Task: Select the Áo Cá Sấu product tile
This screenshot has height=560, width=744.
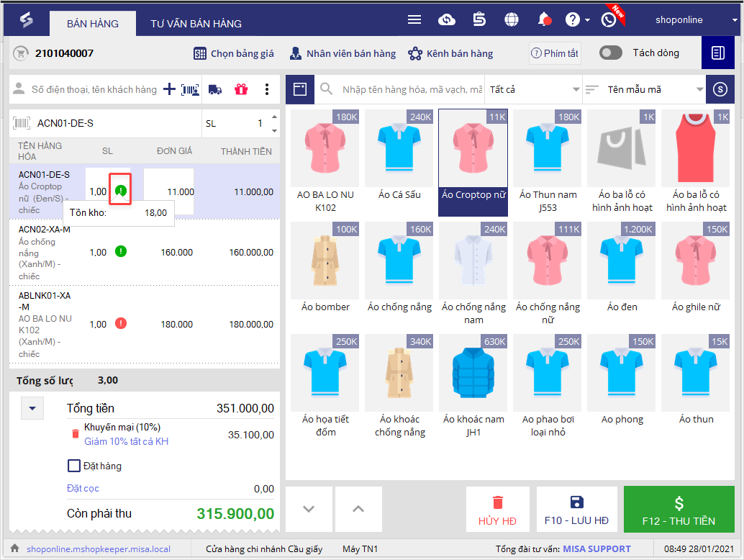Action: (x=399, y=162)
